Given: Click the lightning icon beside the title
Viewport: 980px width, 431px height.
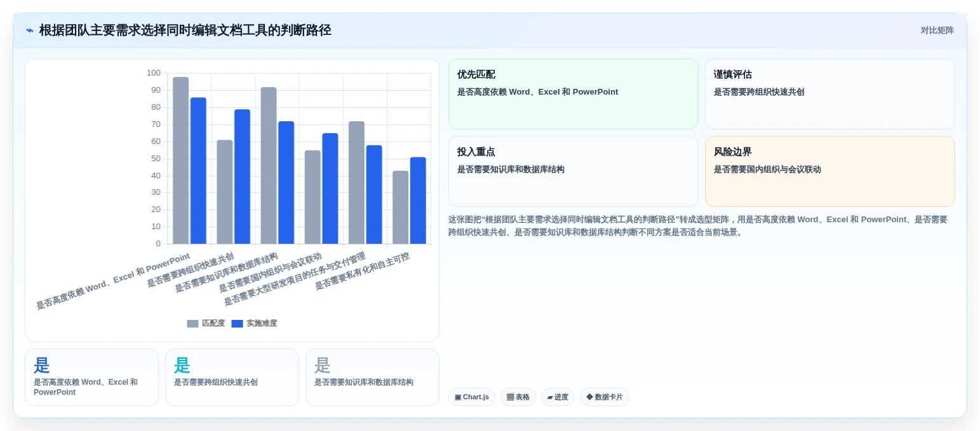Looking at the screenshot, I should click(30, 30).
